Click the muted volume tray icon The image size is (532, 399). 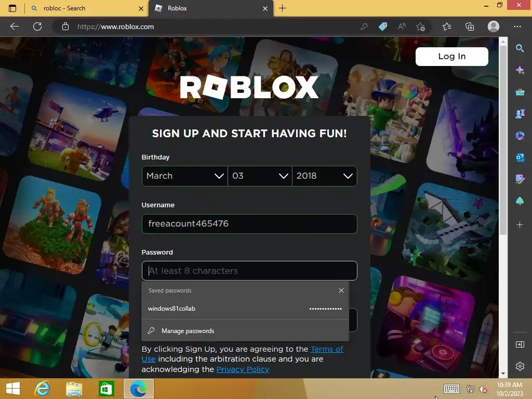click(x=483, y=389)
